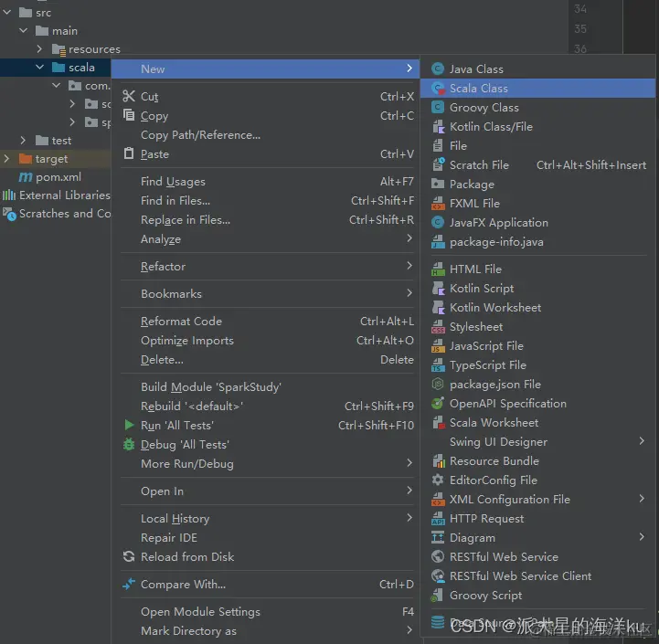Click the Compare With arrows icon
The width and height of the screenshot is (659, 644).
pyautogui.click(x=129, y=584)
